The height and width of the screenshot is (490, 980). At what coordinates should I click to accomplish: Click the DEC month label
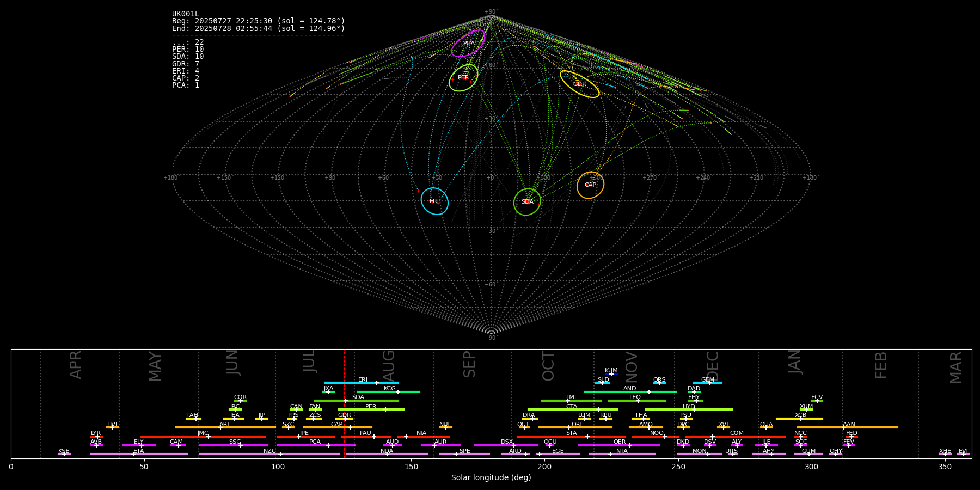tap(712, 366)
